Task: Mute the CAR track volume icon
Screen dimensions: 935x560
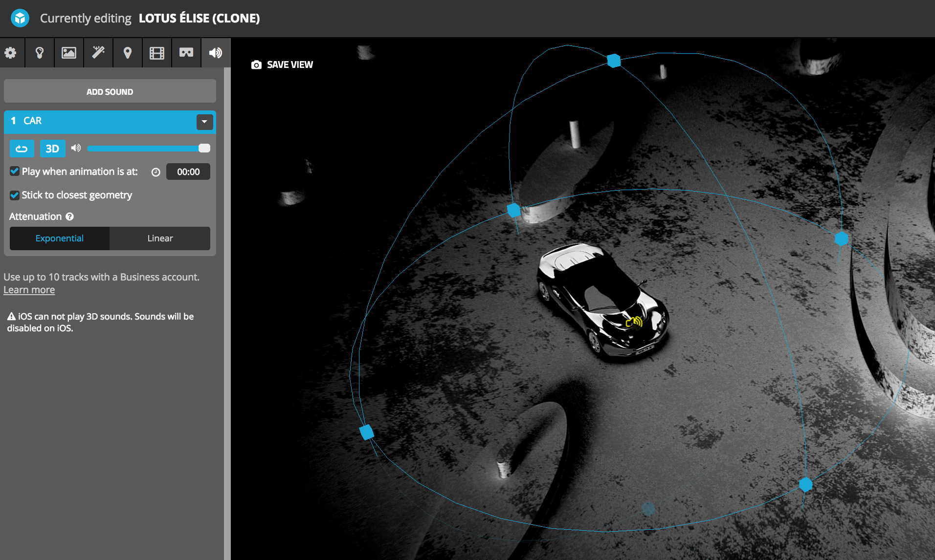Action: [76, 148]
